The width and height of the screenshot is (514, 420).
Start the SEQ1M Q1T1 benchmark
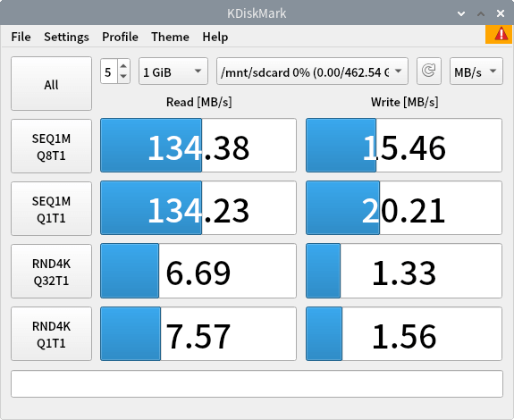tap(51, 209)
